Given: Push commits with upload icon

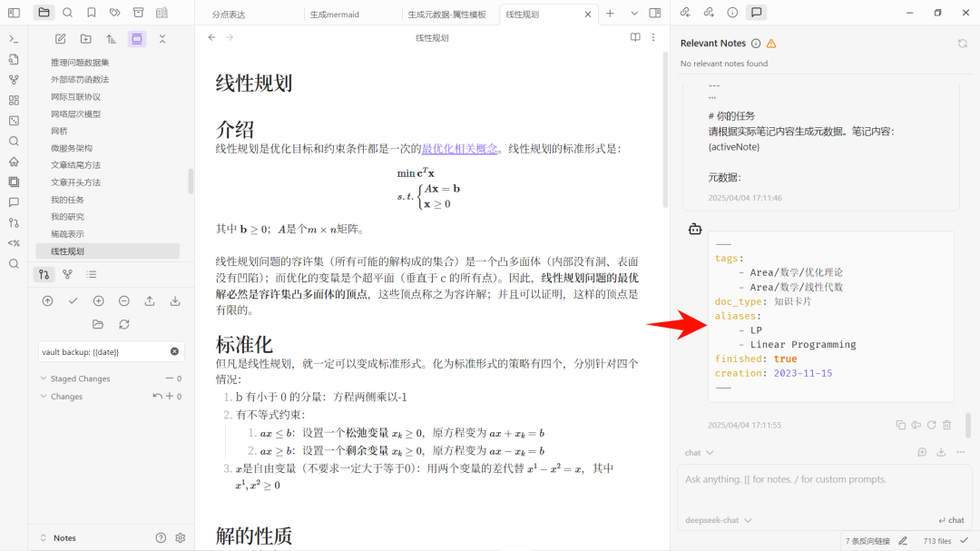Looking at the screenshot, I should [150, 301].
